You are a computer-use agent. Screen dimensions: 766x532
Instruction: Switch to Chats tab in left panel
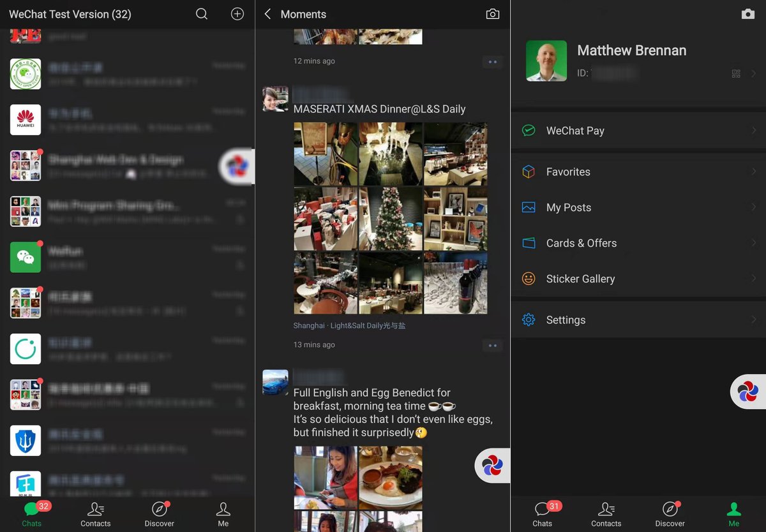(x=32, y=514)
